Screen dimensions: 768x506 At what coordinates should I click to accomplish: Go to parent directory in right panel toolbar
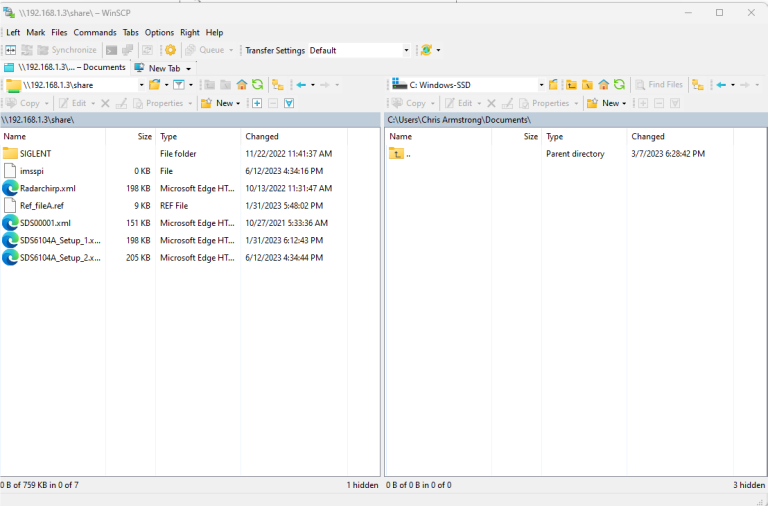click(x=570, y=85)
